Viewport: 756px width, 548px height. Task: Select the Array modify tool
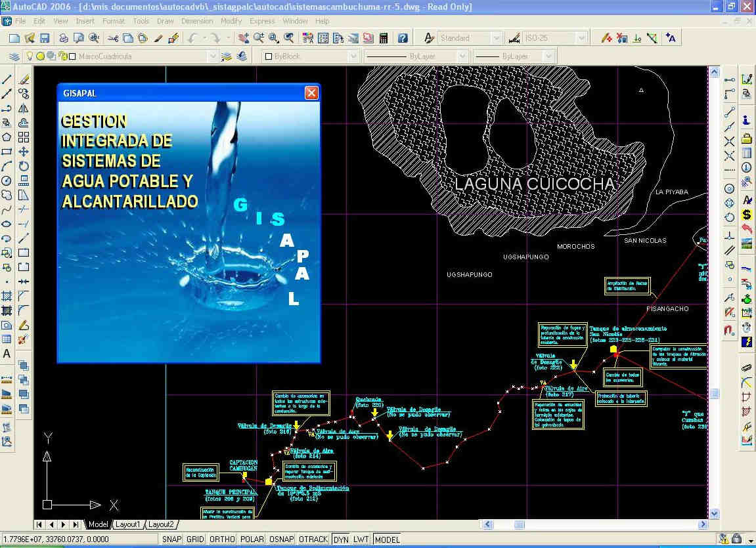coord(24,137)
